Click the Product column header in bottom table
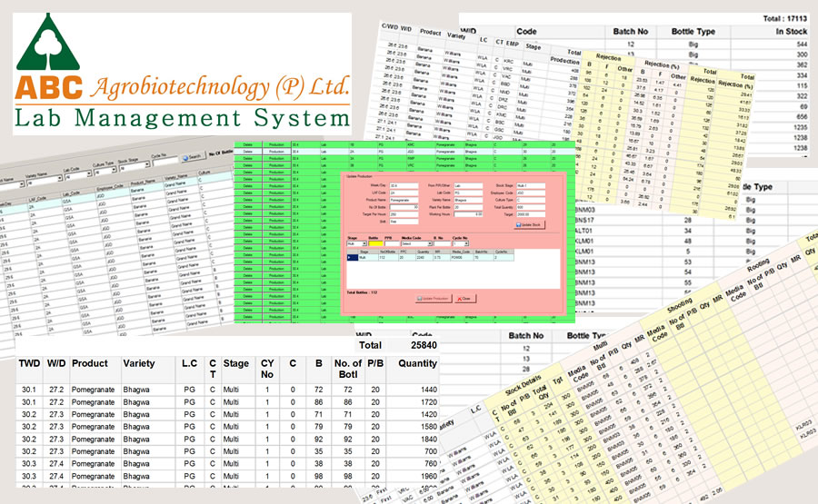 tap(90, 363)
